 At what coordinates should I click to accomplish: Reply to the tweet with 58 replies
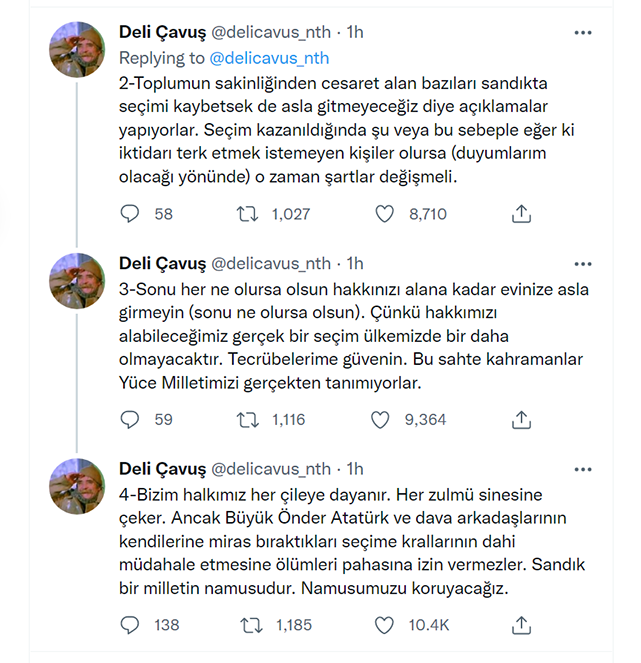(x=131, y=214)
